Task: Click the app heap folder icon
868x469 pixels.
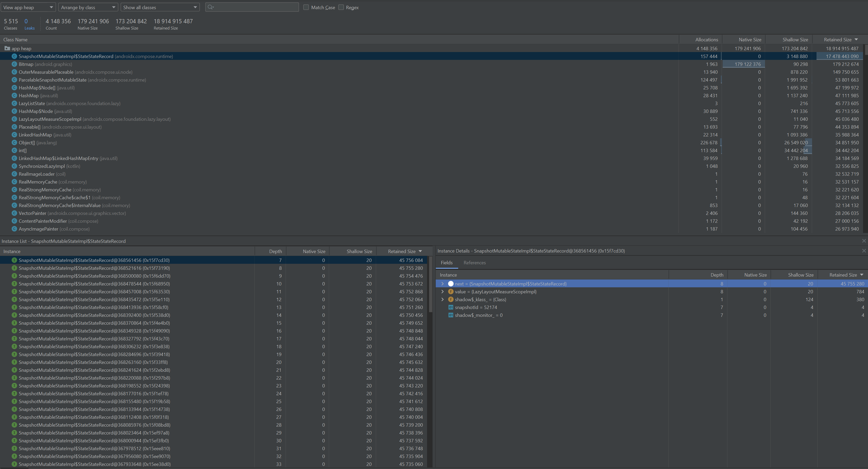Action: click(x=7, y=49)
